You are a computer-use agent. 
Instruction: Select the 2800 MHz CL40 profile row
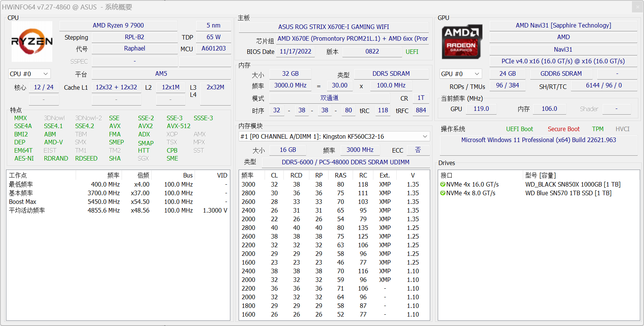[x=334, y=228]
